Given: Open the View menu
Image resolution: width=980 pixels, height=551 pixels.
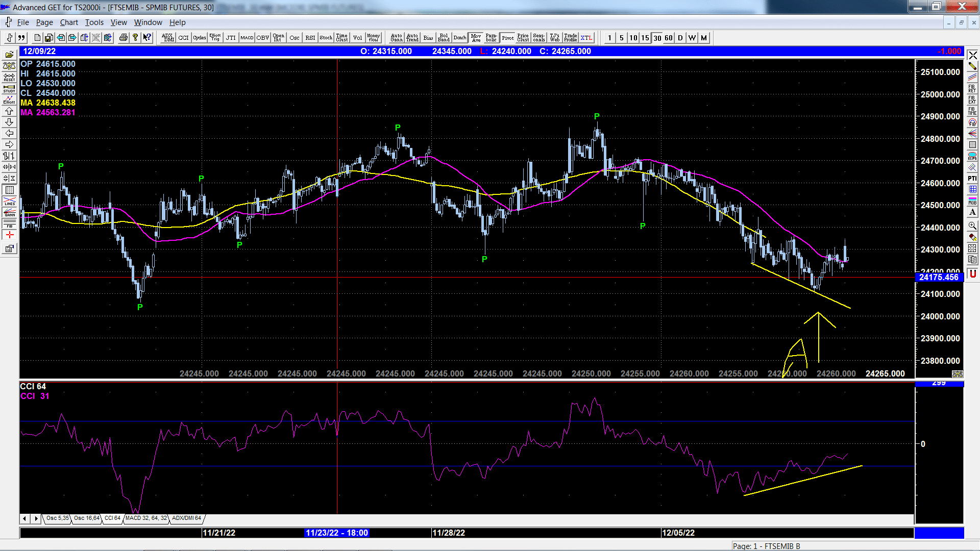Looking at the screenshot, I should coord(118,22).
